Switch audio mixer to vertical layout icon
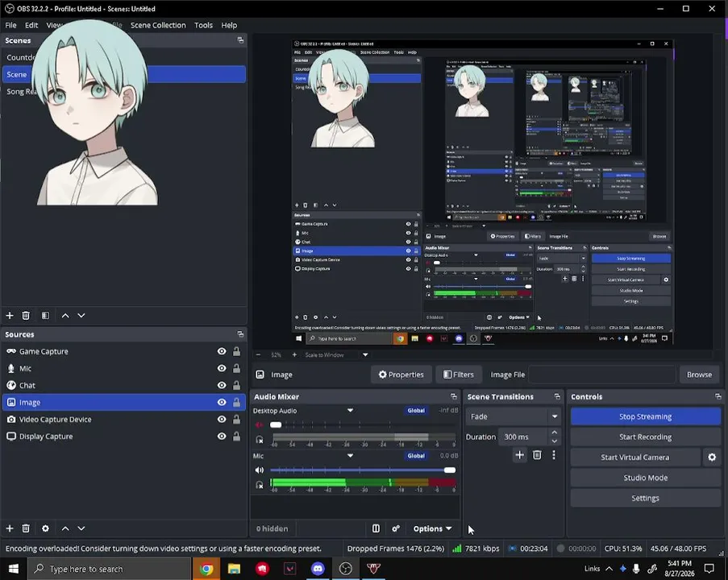Viewport: 728px width, 580px height. tap(376, 528)
